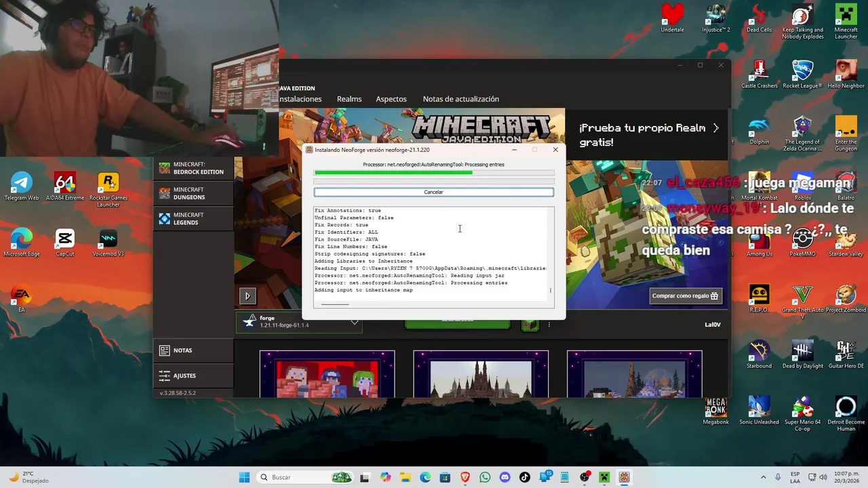Open the Rockstar Games Launcher shortcut

pyautogui.click(x=108, y=189)
